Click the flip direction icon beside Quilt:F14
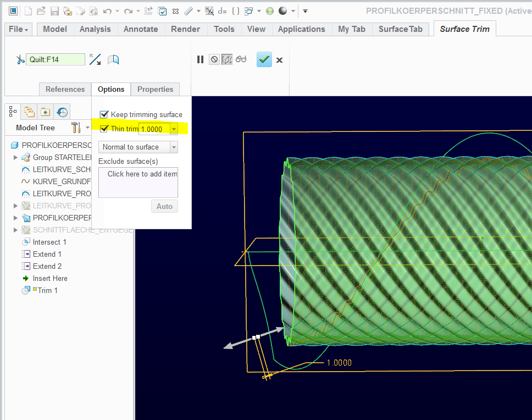The height and width of the screenshot is (420, 532). click(x=95, y=59)
